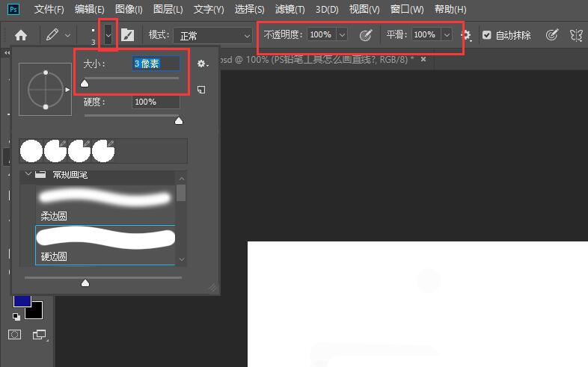Go to the Home screen icon

(x=21, y=35)
